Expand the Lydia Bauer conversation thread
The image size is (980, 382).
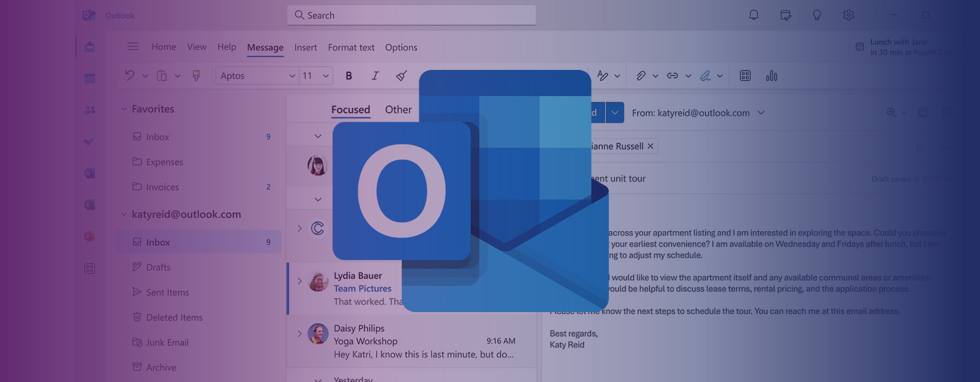coord(300,281)
